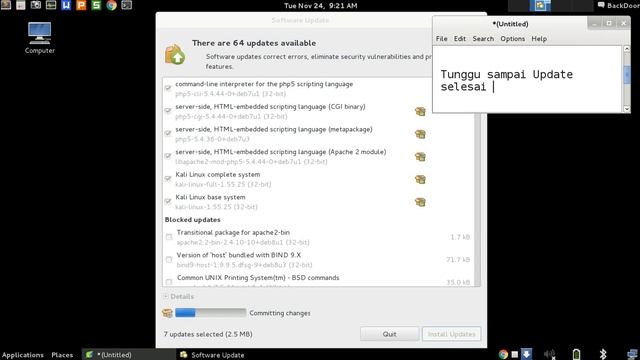
Task: Click the battery indicator tray icon
Action: [576, 354]
